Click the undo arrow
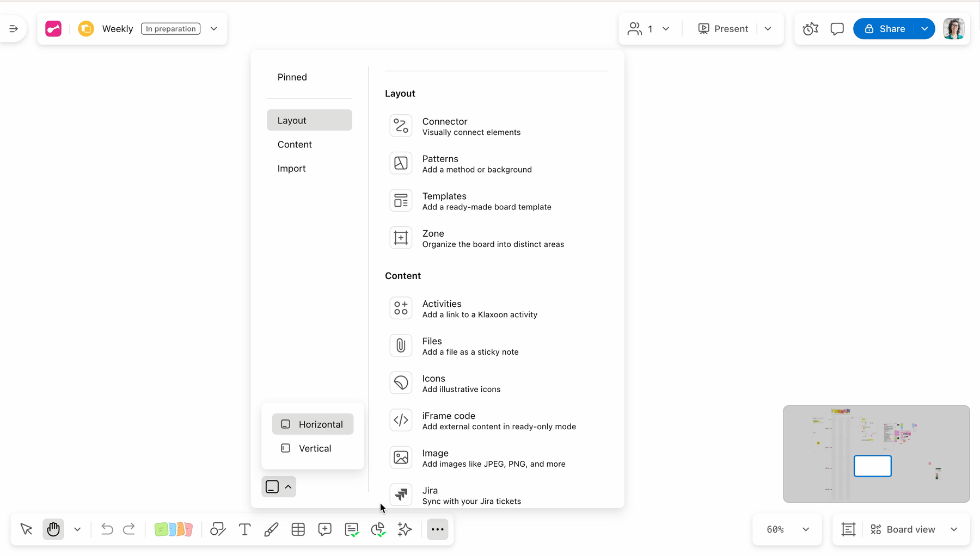The image size is (980, 556). pyautogui.click(x=107, y=529)
